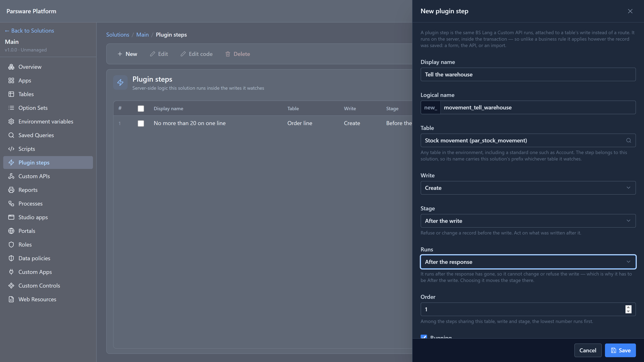Open the Runs dropdown showing After the response
The image size is (644, 362).
pyautogui.click(x=528, y=262)
